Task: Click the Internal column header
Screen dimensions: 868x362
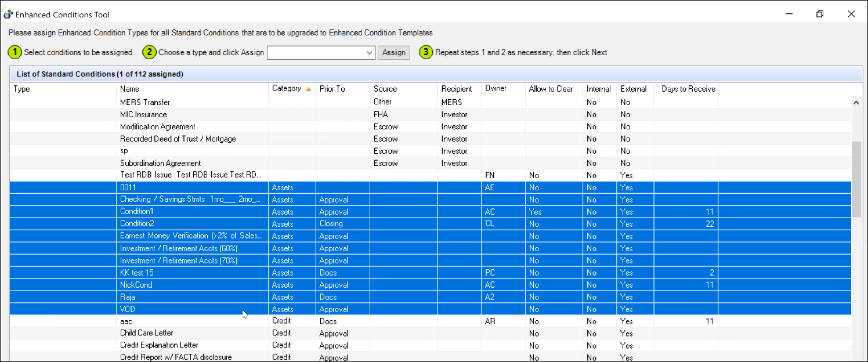Action: point(598,89)
